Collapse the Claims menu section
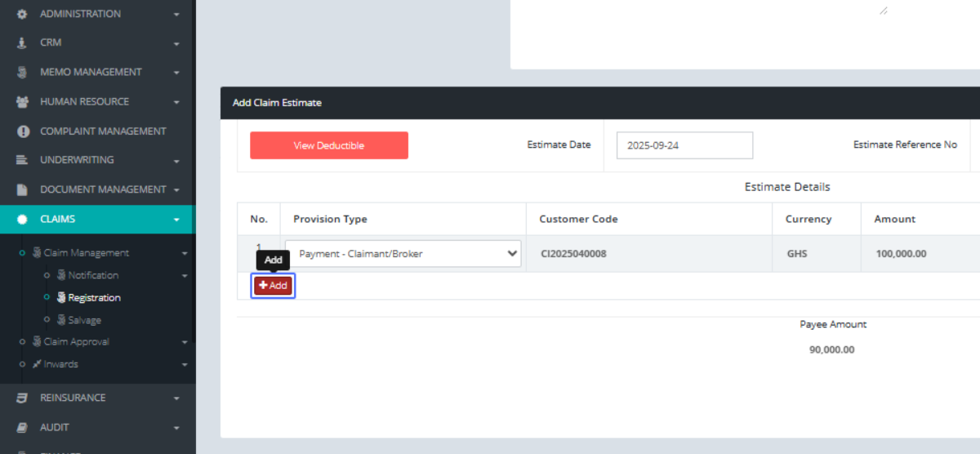 [176, 220]
